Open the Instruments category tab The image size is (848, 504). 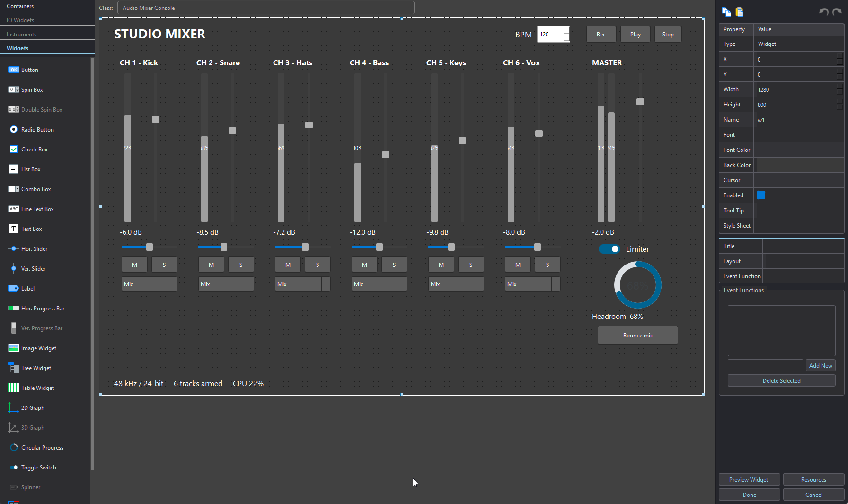47,34
